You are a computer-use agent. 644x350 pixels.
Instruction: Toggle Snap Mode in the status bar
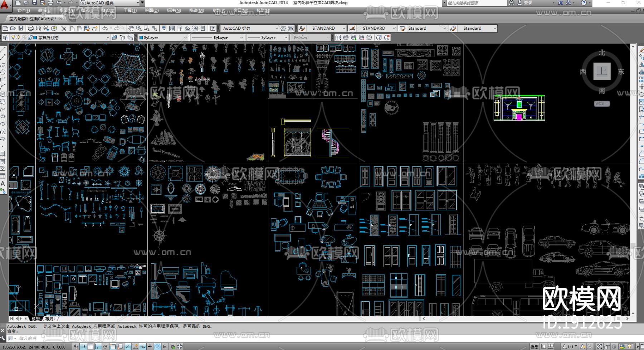pos(83,346)
